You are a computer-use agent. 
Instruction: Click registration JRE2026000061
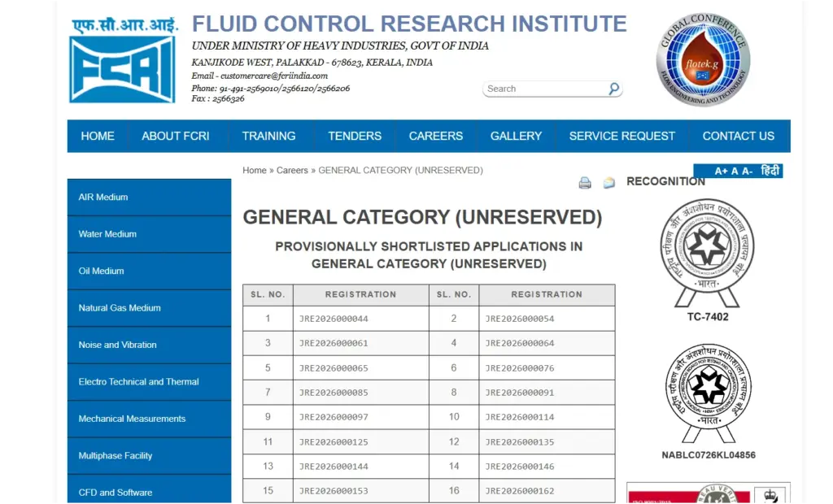[x=334, y=343]
